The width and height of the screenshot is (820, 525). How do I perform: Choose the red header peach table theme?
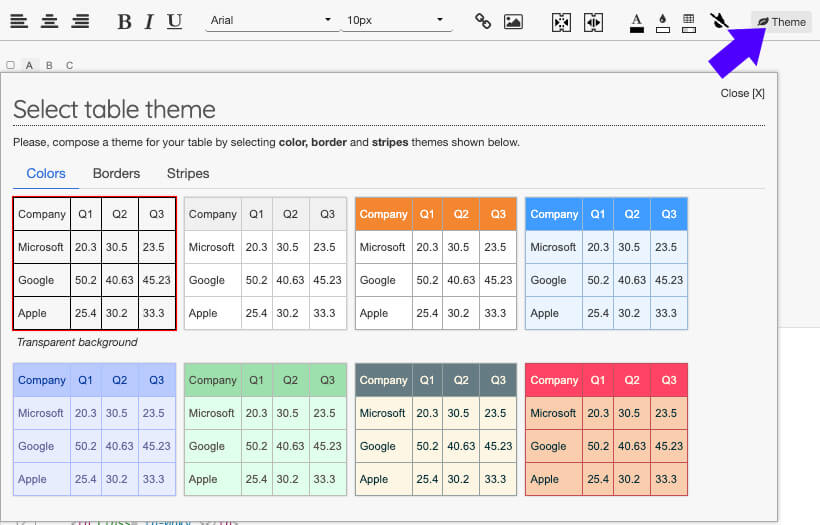coord(606,429)
